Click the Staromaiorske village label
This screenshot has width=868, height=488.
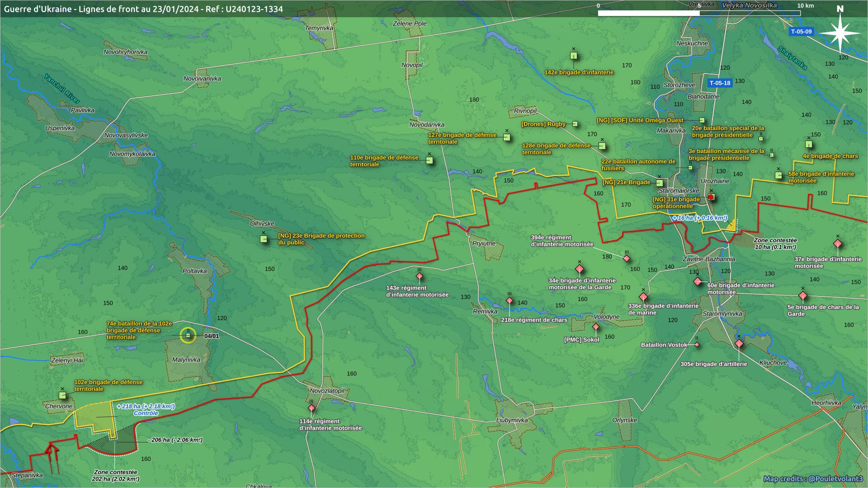tap(679, 191)
